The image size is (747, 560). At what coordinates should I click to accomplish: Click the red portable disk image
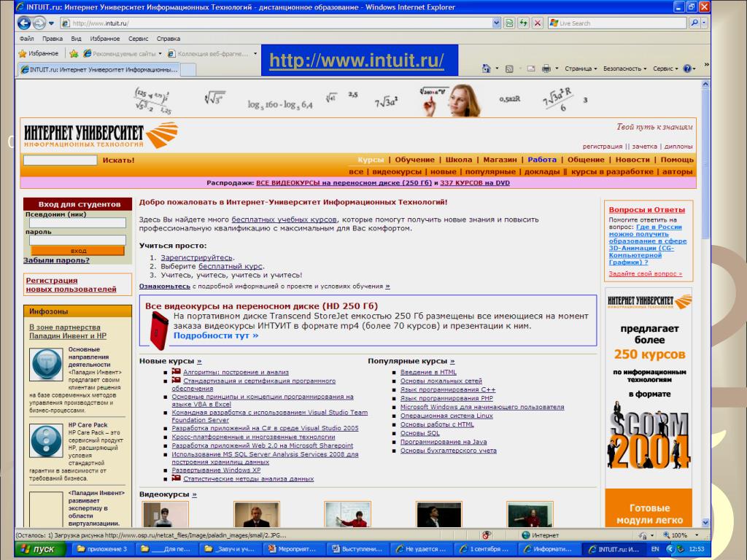[x=158, y=330]
